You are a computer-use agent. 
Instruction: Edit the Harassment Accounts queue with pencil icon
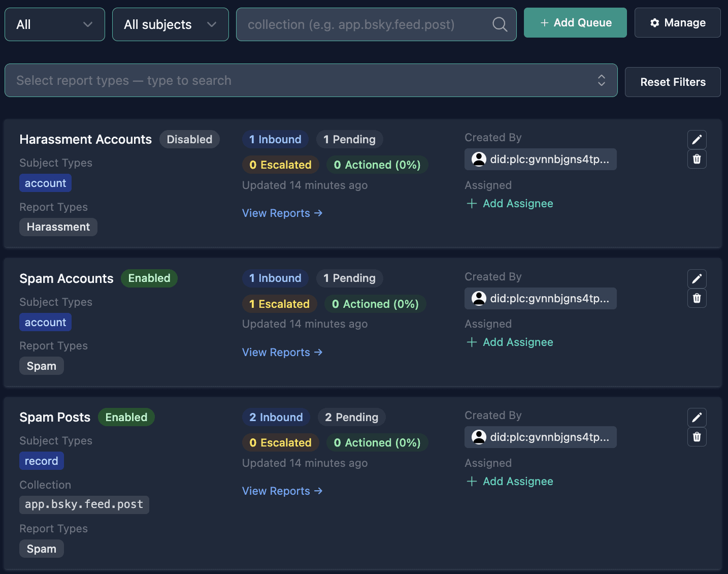[697, 140]
